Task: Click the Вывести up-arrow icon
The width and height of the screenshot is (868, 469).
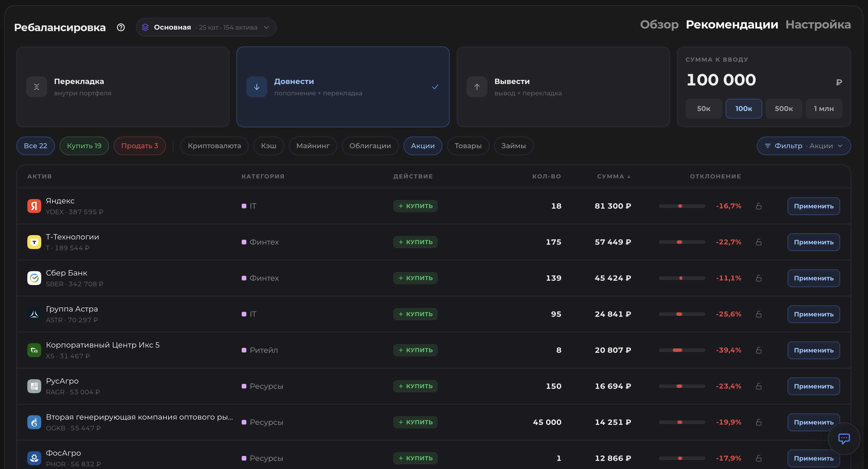Action: pyautogui.click(x=477, y=87)
